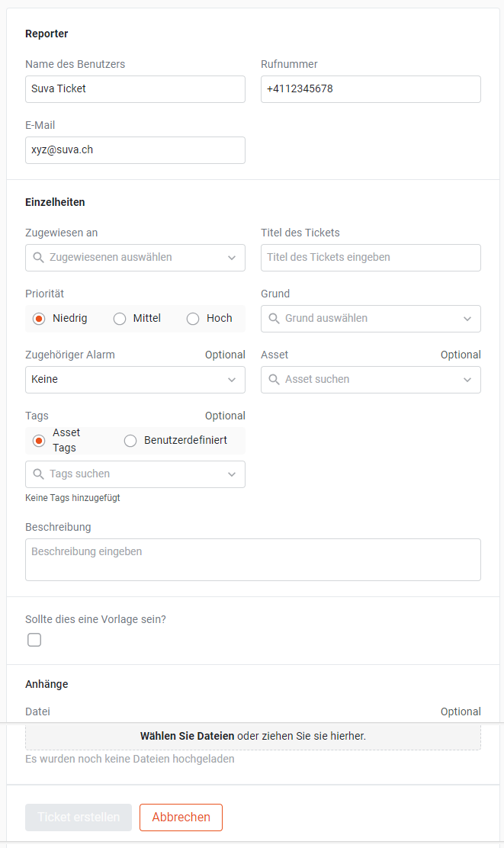This screenshot has height=848, width=504.
Task: Click the magnifier icon in Tags search field
Action: 38,474
